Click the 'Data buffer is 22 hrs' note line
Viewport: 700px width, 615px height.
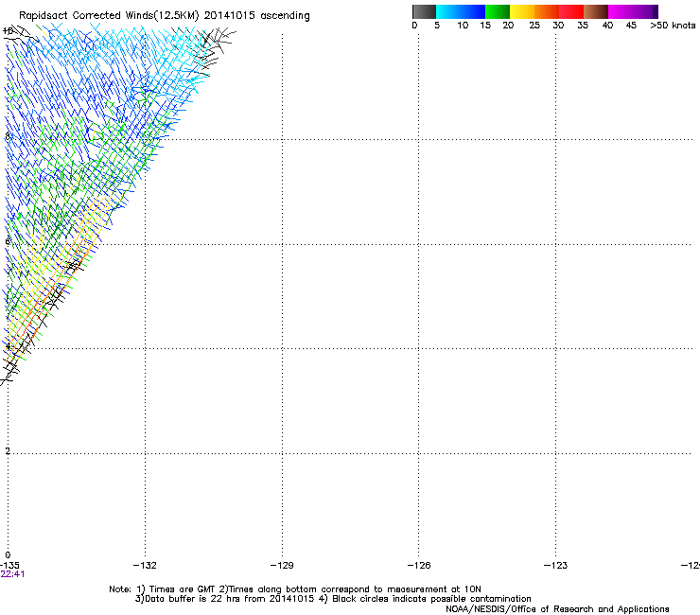[333, 599]
